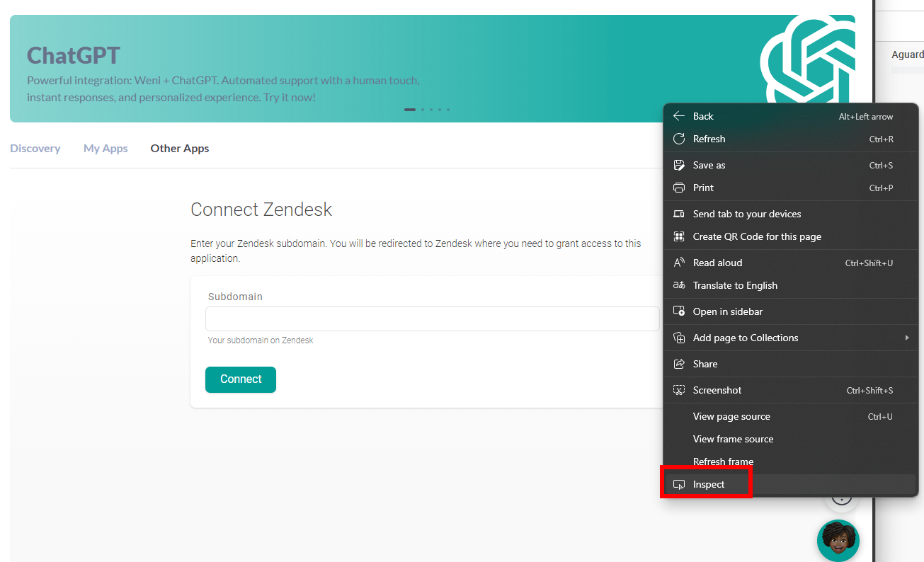Select Inspect from the context menu
This screenshot has width=924, height=562.
pos(709,484)
